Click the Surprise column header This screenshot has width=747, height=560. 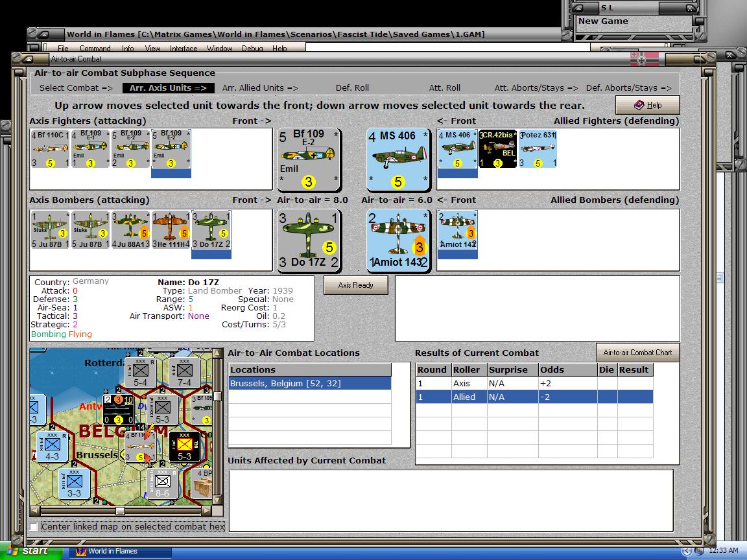(x=513, y=369)
